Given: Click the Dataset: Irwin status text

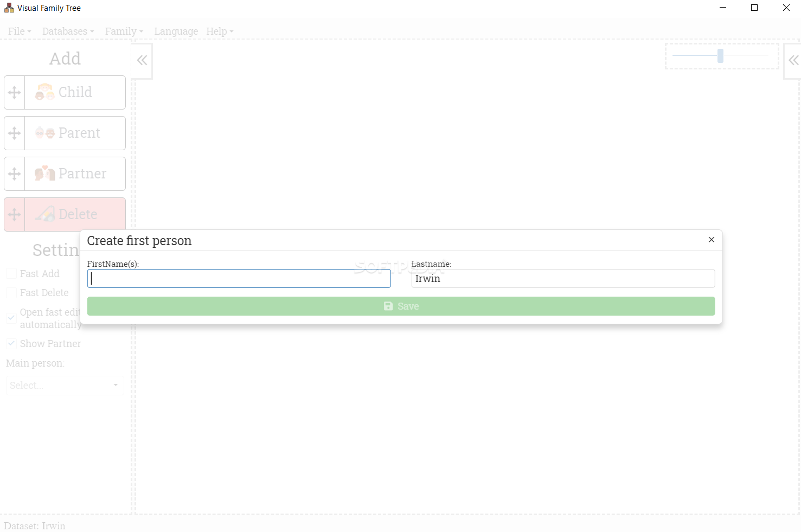Looking at the screenshot, I should tap(35, 526).
